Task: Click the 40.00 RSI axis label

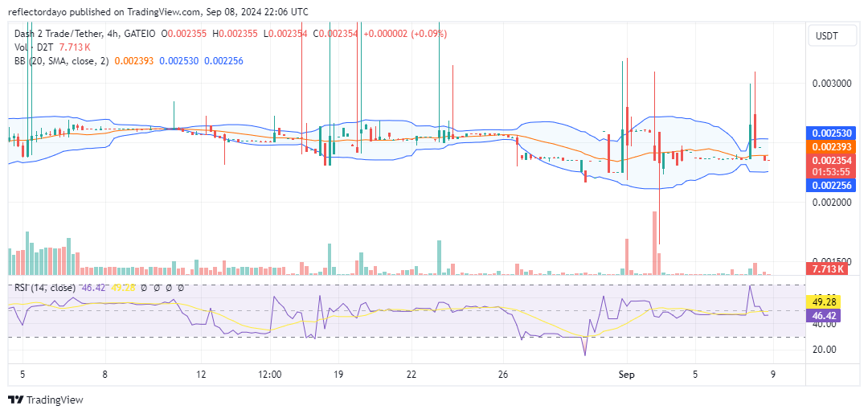Action: click(824, 324)
